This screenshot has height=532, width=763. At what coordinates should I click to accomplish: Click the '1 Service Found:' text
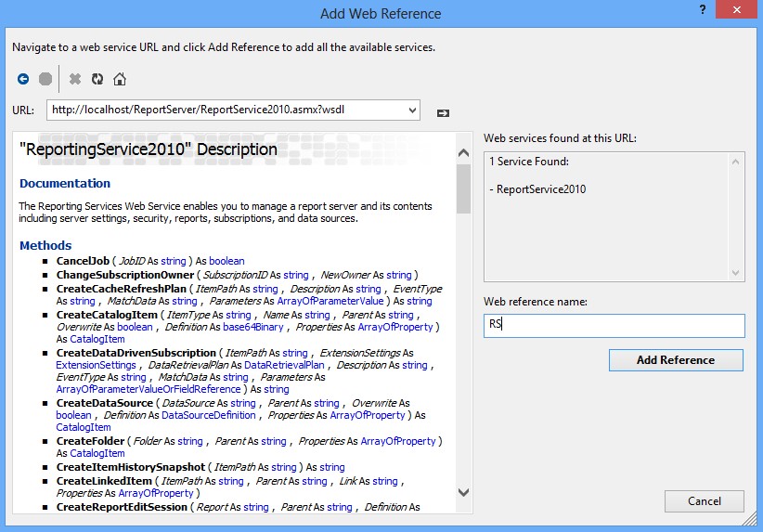(x=529, y=162)
